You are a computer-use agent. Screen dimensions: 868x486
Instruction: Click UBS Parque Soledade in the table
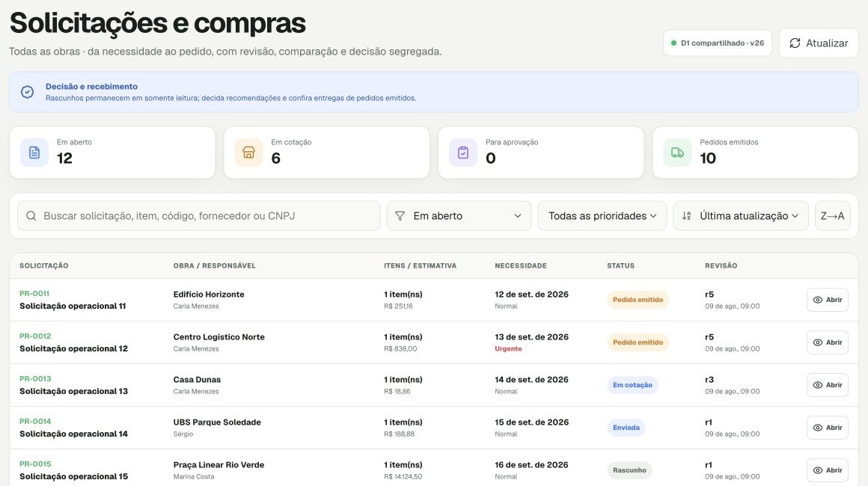(x=217, y=422)
